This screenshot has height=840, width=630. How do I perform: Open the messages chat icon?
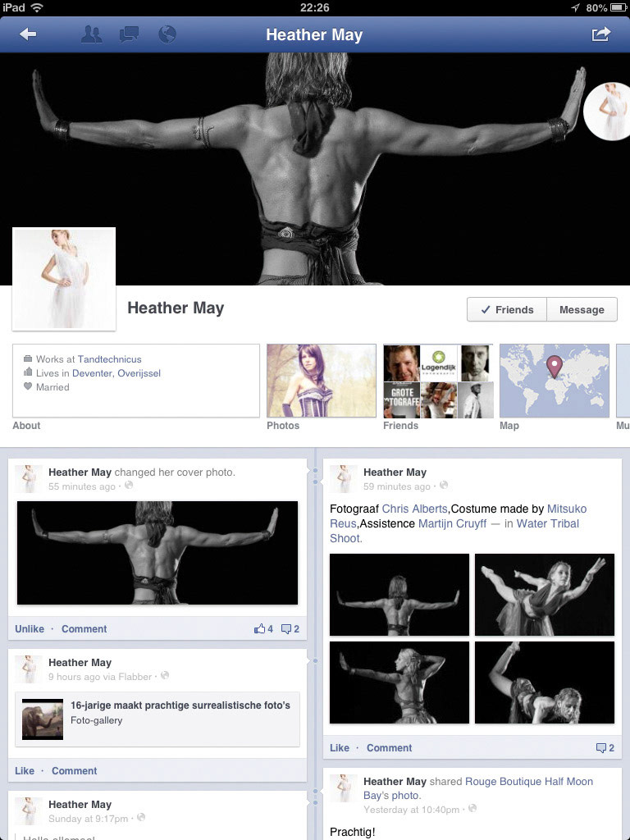point(129,34)
